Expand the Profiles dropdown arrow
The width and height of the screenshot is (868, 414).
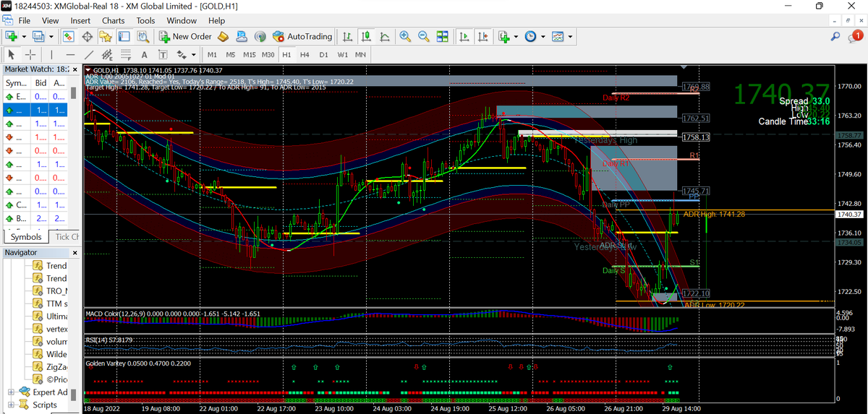[x=51, y=36]
